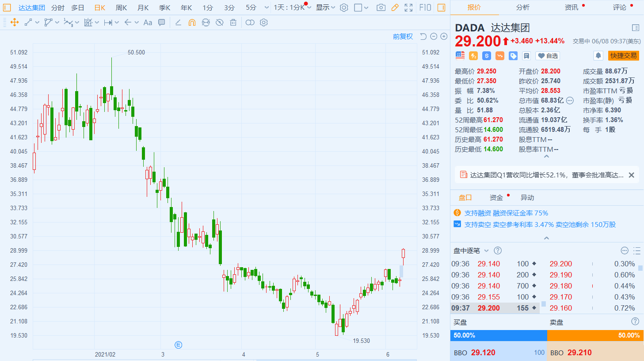The image size is (644, 361).
Task: Switch to 资金 capital flow tab
Action: click(x=496, y=197)
